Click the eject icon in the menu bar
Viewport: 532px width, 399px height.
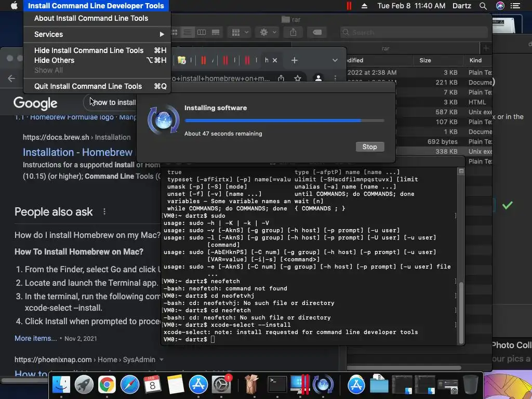tap(364, 6)
